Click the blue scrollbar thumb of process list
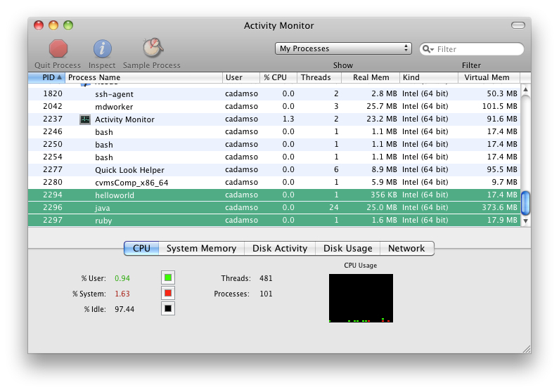This screenshot has height=392, width=559. pos(525,203)
